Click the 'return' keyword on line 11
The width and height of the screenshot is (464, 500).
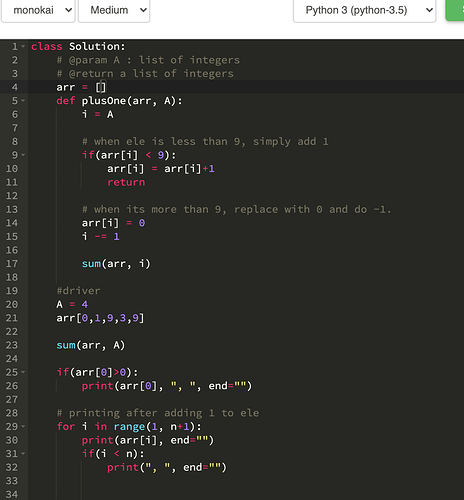(126, 182)
